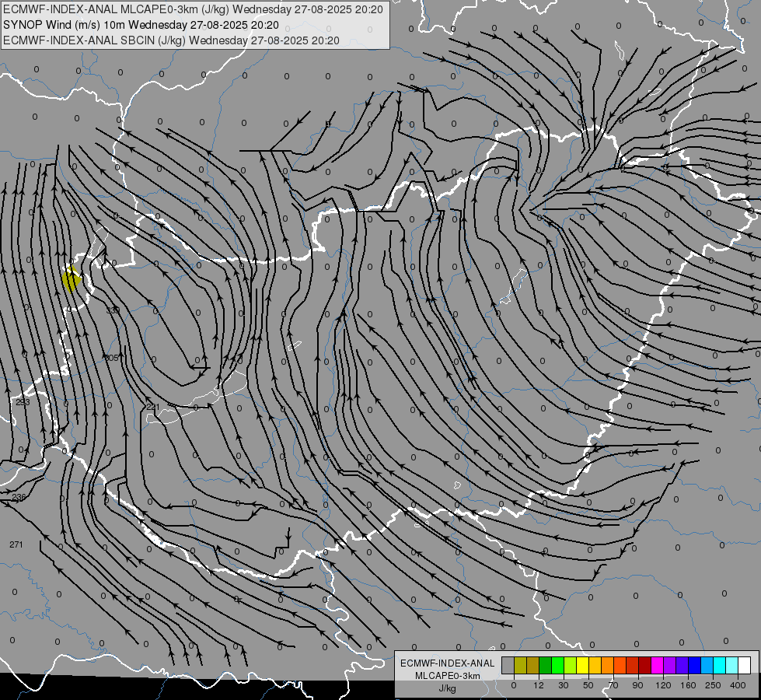Screen dimensions: 761x700
Task: Click the legend tick label 400
Action: (x=738, y=685)
